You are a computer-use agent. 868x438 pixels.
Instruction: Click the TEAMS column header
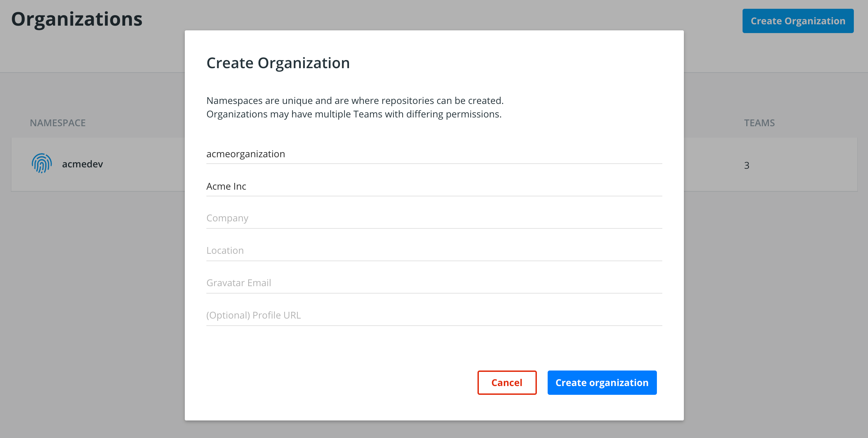[x=759, y=122]
